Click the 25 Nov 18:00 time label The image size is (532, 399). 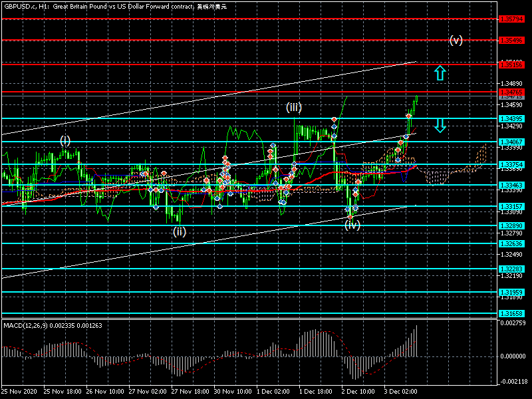[63, 392]
